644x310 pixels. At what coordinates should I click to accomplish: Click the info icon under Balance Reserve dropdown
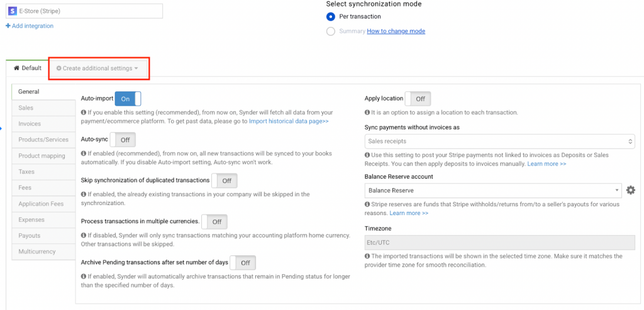[x=367, y=204]
